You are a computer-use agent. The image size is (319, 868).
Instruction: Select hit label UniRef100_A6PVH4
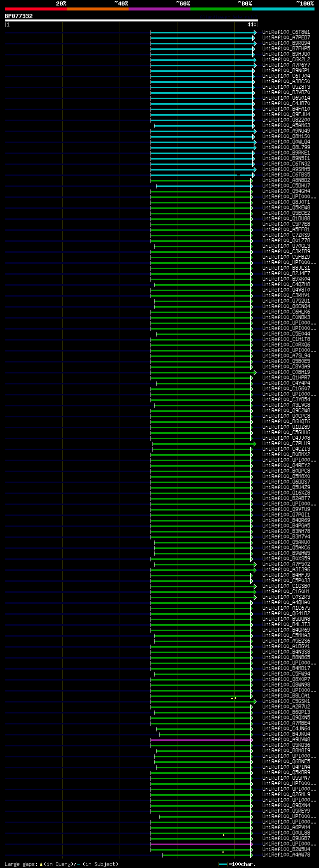click(x=286, y=828)
